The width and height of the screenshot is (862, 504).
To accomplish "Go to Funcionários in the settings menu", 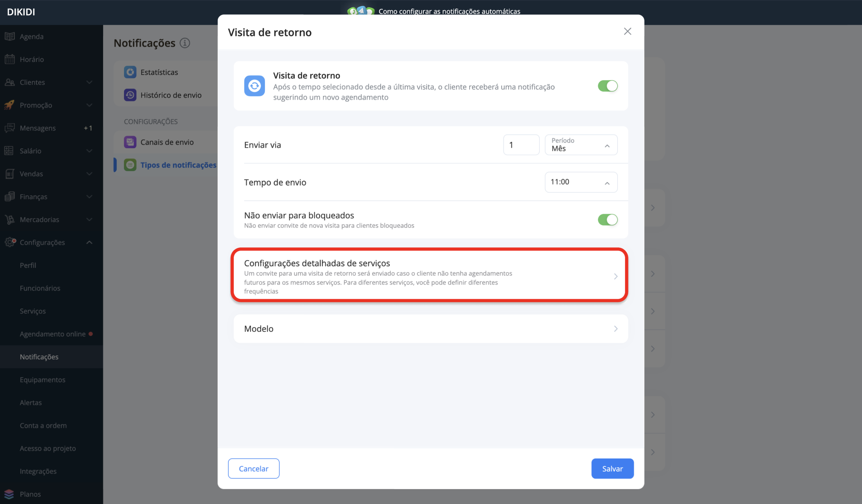I will (40, 288).
